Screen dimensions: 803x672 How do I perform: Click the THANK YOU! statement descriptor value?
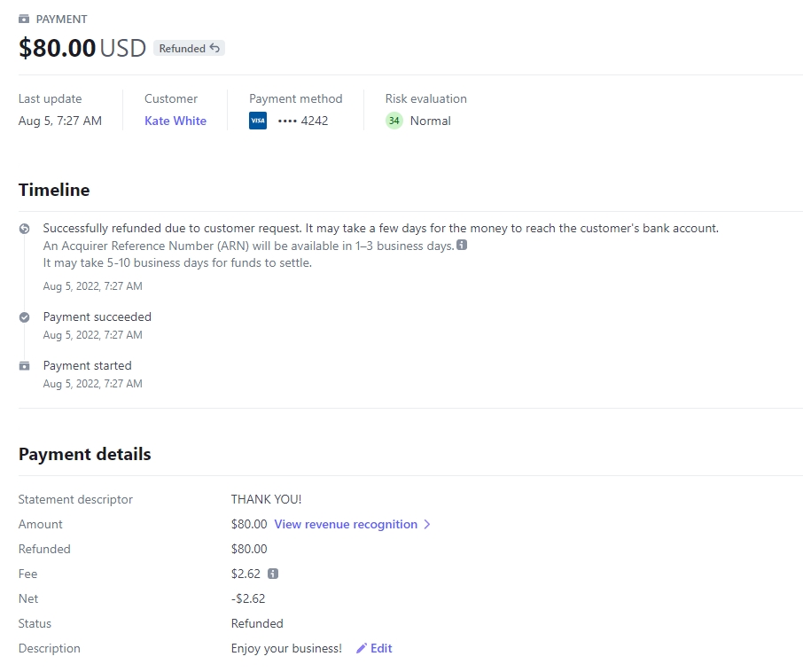pos(266,499)
